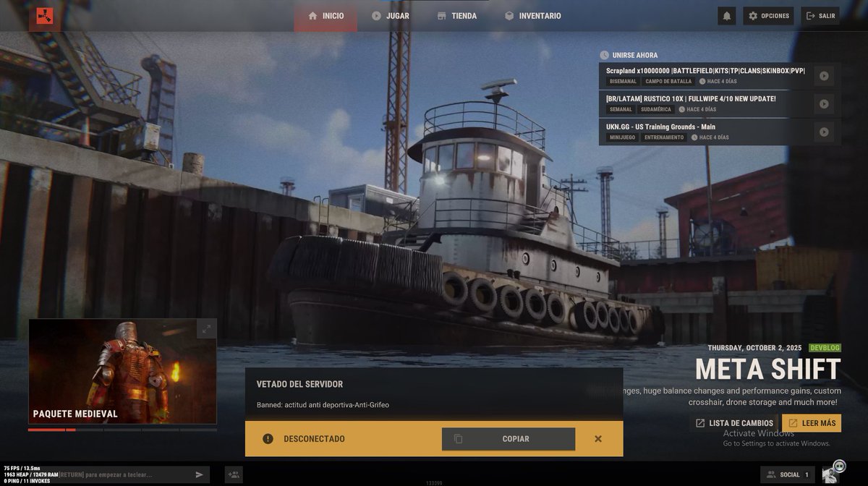Click the SEMANAL tag

pyautogui.click(x=621, y=110)
